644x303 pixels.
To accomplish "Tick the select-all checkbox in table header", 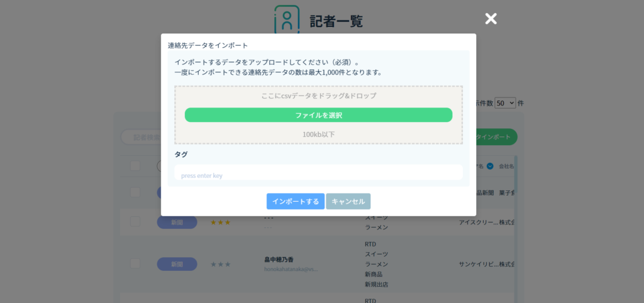I will coord(135,166).
